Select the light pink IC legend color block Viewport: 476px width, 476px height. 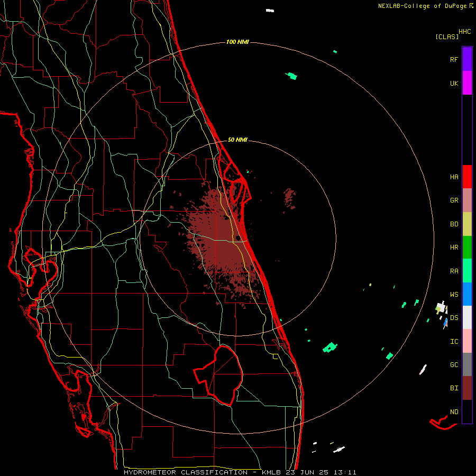tap(467, 341)
